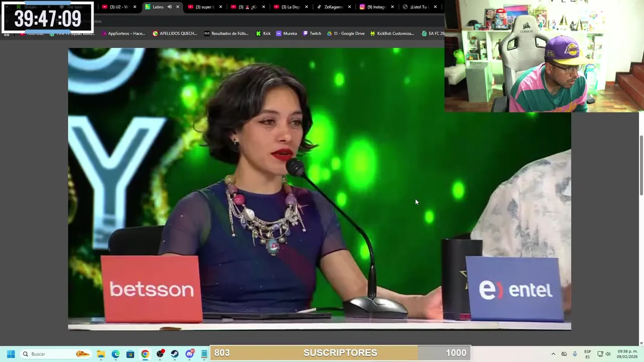Click the SUSCRIPTORES goal progress bar
Viewport: 644px width, 362px height.
[x=340, y=353]
